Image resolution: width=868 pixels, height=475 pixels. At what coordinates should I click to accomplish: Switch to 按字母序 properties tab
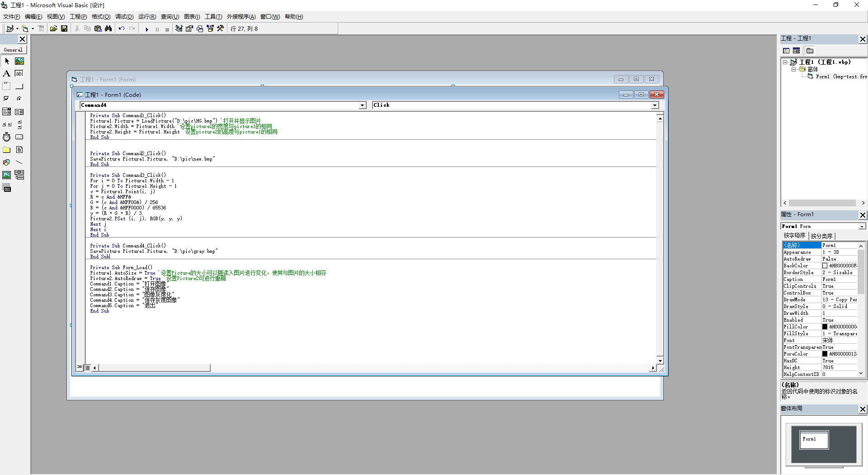(x=794, y=236)
